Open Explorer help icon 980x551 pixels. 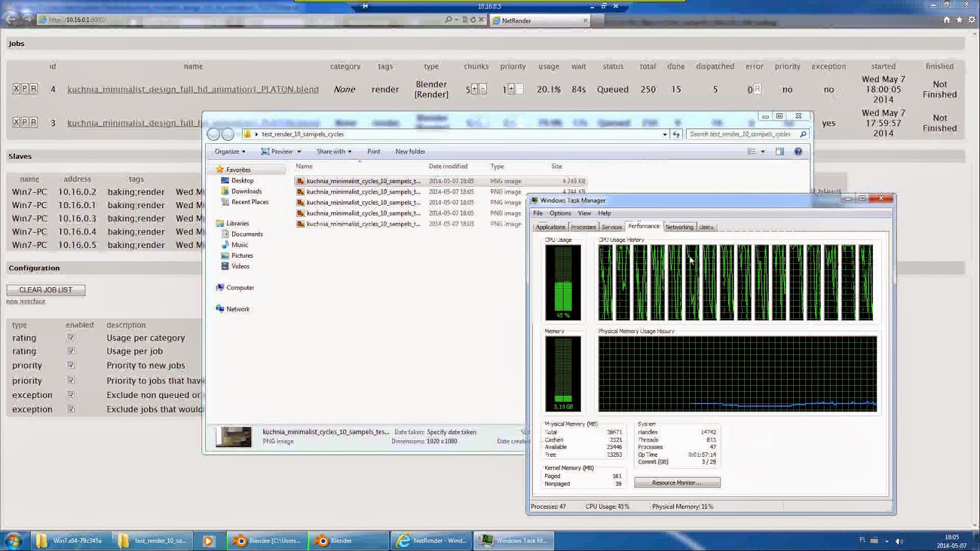tap(798, 151)
